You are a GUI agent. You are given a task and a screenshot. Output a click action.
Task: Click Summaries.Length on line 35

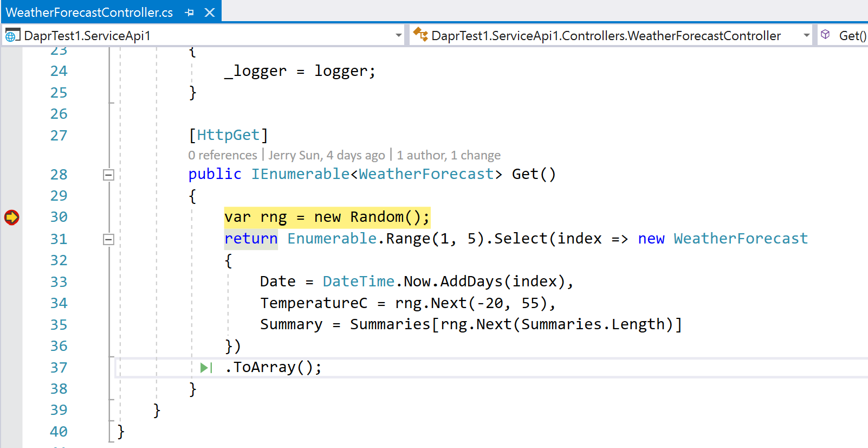pyautogui.click(x=593, y=324)
